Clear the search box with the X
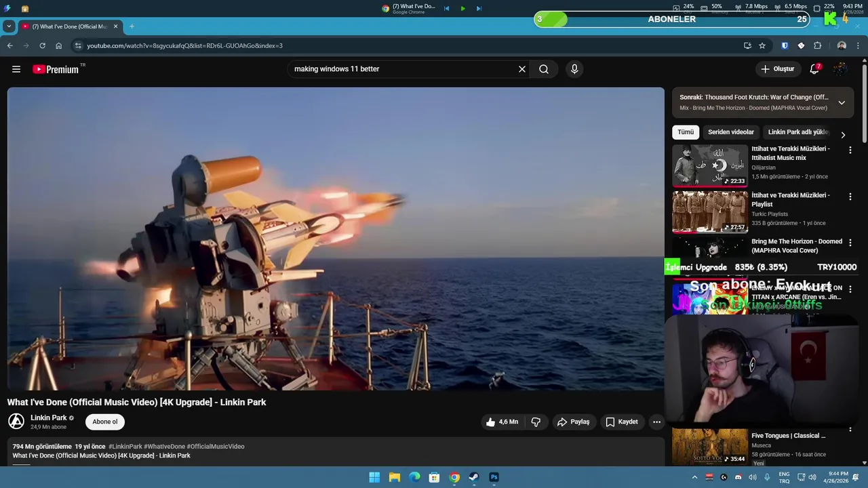 (x=522, y=69)
